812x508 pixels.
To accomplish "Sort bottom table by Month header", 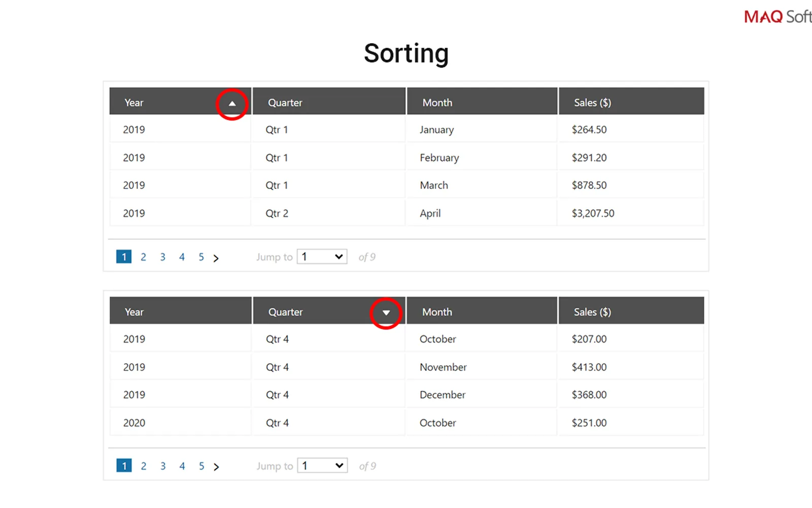I will coord(482,310).
